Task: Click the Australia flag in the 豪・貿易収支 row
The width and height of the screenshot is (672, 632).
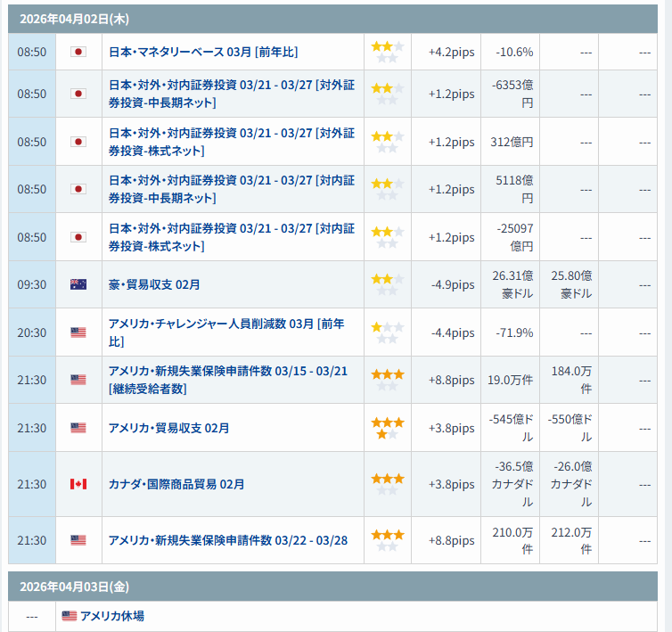Action: pyautogui.click(x=78, y=284)
